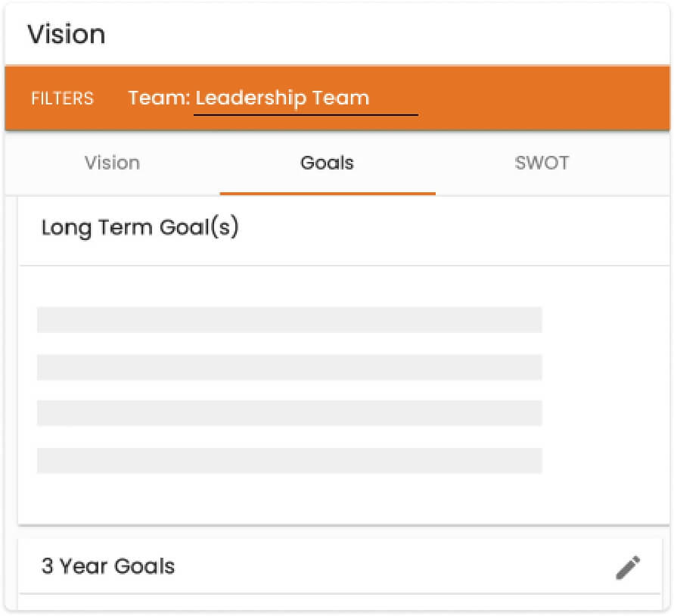Click the third long term goal placeholder line
This screenshot has height=616, width=674.
tap(289, 413)
